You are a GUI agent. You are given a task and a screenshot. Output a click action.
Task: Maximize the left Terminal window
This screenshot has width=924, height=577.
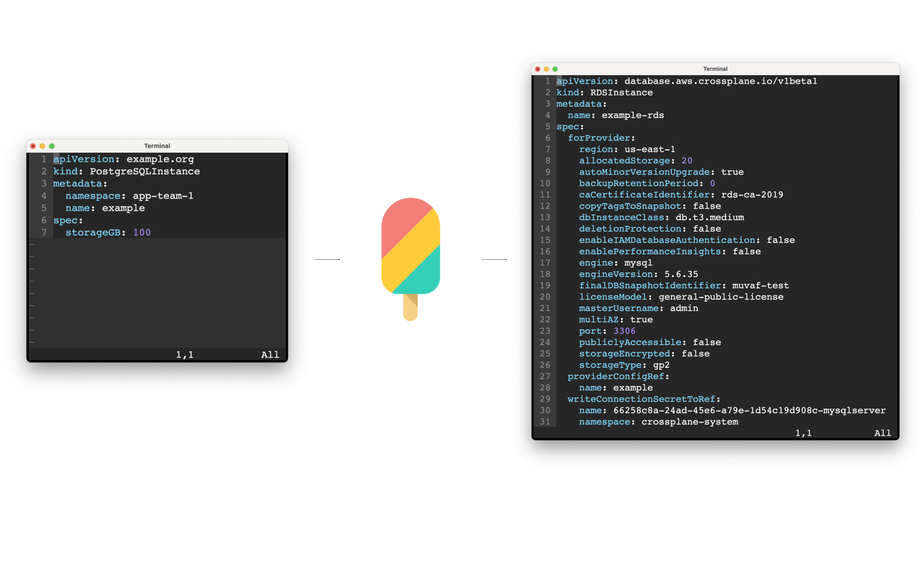(x=52, y=146)
